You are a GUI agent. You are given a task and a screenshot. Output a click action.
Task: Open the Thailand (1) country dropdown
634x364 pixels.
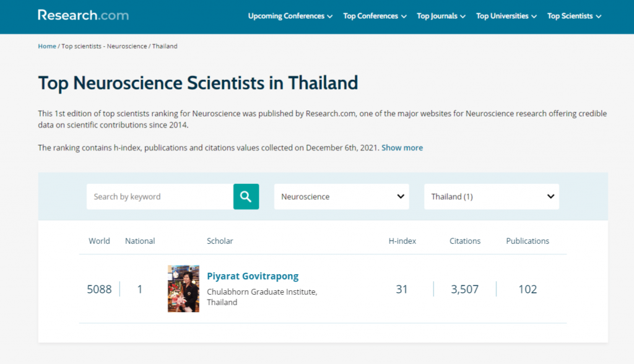coord(492,197)
